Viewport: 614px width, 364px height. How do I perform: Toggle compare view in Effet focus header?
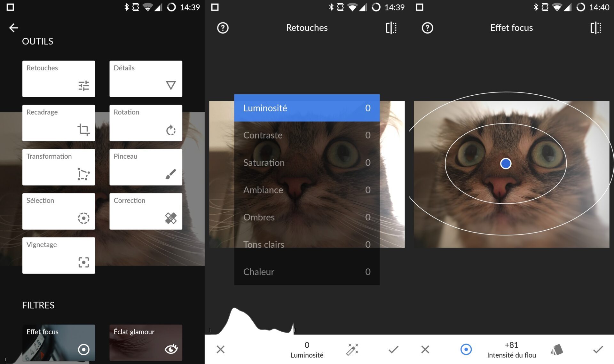[595, 28]
